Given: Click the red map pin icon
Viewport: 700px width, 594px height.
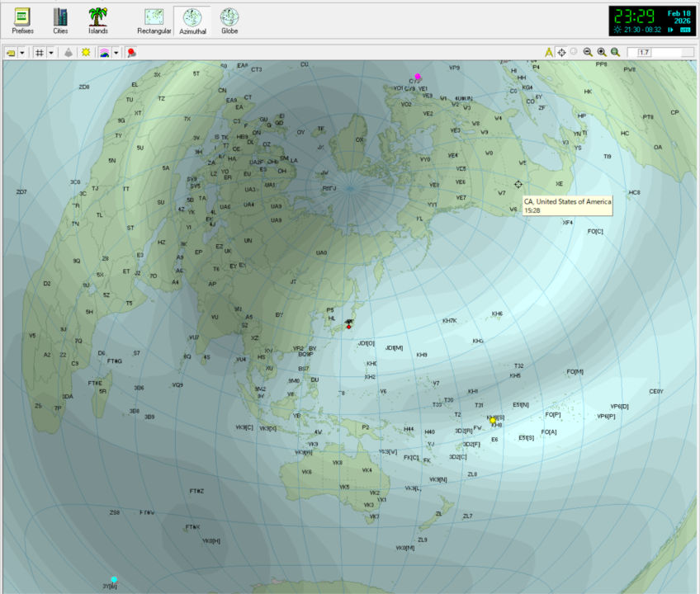Looking at the screenshot, I should click(132, 52).
